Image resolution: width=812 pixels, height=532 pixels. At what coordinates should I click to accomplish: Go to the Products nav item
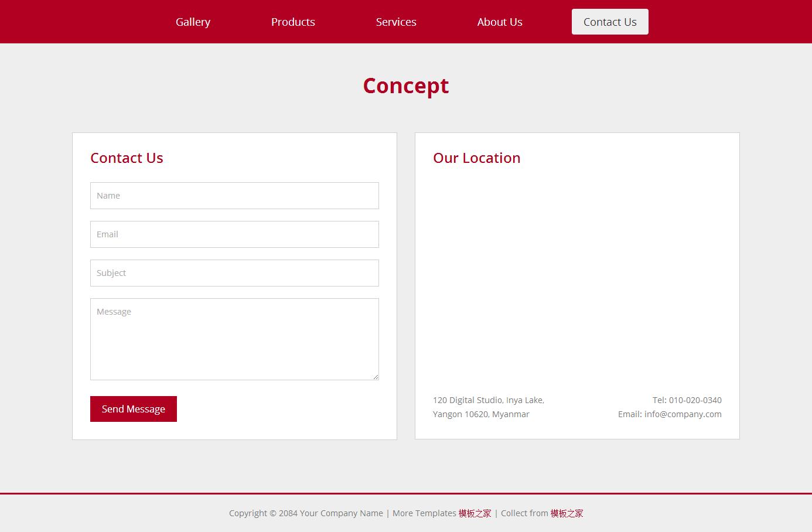click(293, 22)
